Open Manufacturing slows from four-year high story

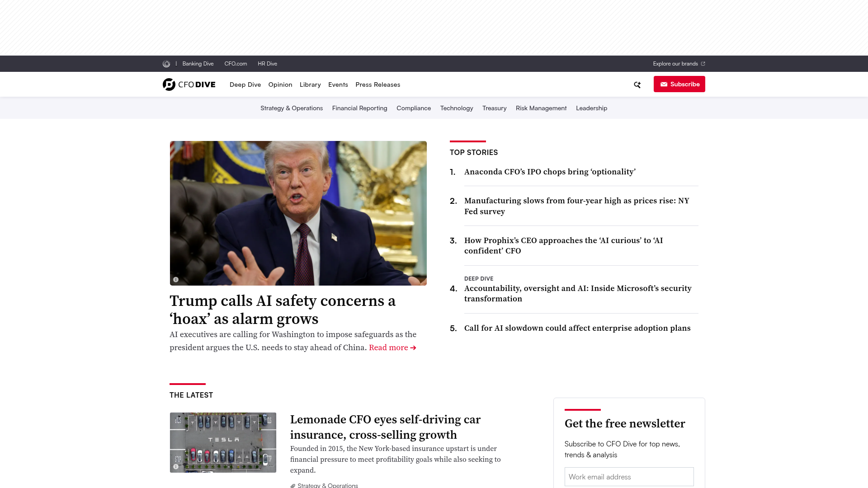click(577, 206)
